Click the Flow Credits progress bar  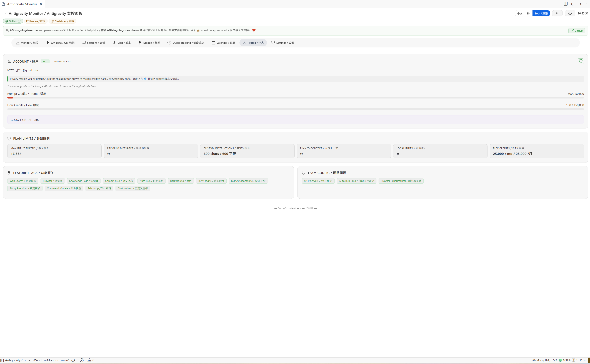(x=295, y=109)
